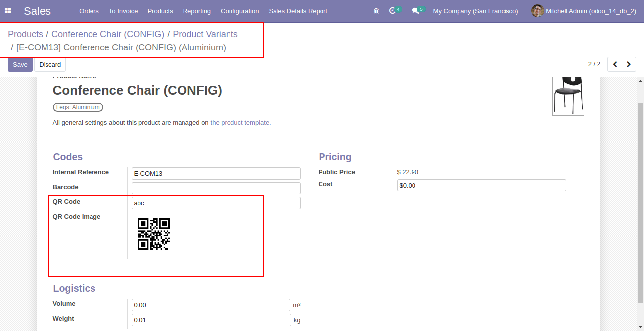
Task: Go to Conference Chair (CONFIG) breadcrumb
Action: tap(108, 34)
